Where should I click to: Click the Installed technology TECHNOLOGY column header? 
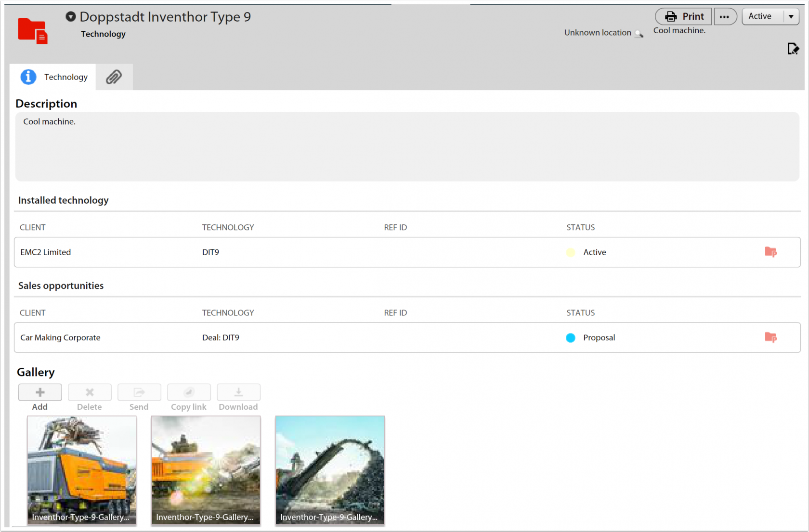point(228,227)
